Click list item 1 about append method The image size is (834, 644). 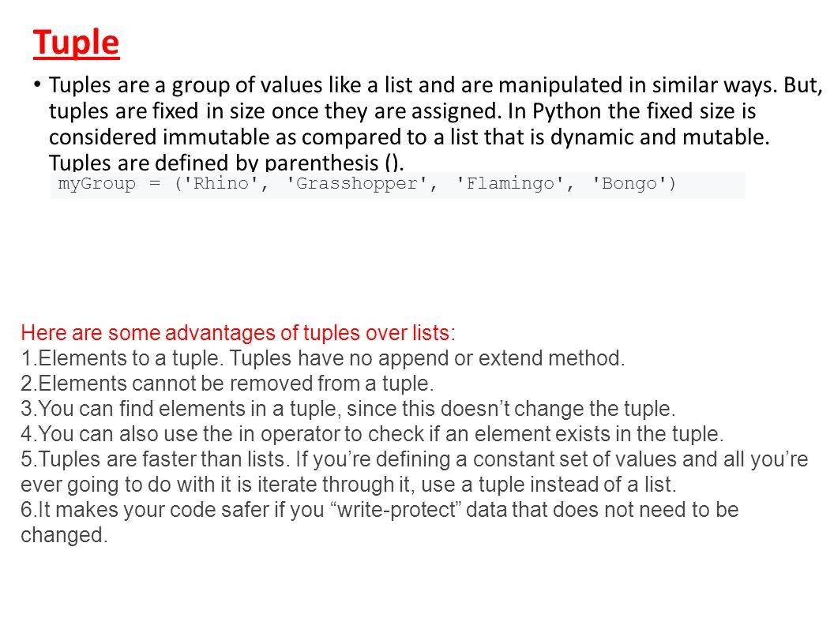click(323, 358)
